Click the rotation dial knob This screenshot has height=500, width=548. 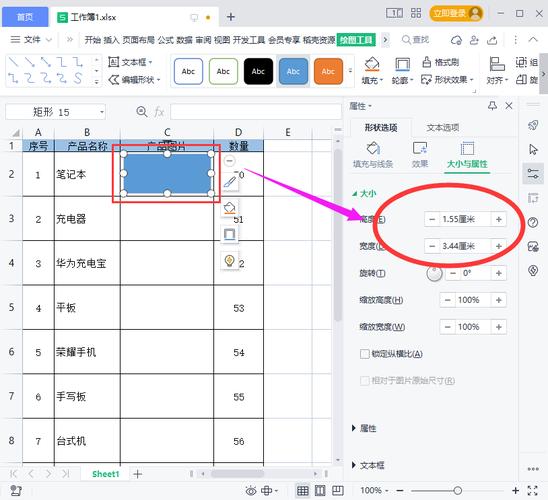coord(434,273)
